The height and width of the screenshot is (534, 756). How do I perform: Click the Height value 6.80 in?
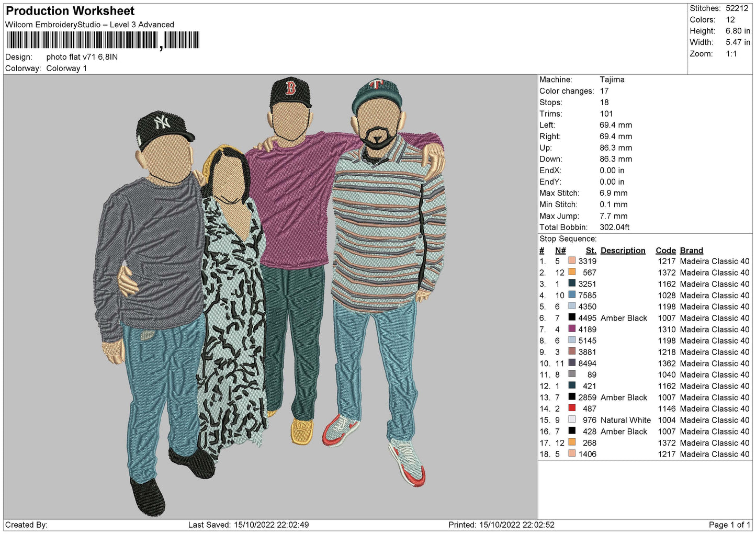click(738, 31)
